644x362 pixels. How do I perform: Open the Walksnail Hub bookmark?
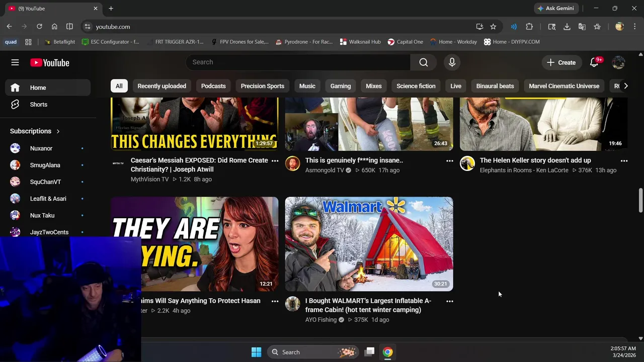[360, 42]
